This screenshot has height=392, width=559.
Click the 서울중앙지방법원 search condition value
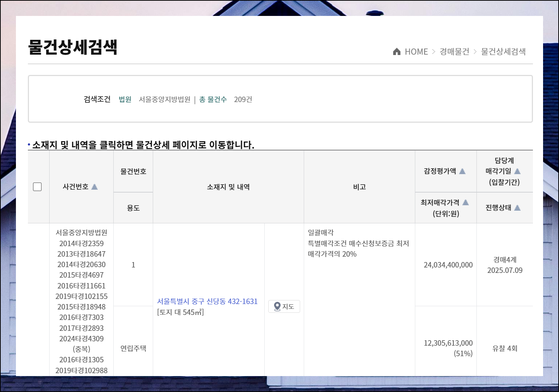pyautogui.click(x=165, y=100)
